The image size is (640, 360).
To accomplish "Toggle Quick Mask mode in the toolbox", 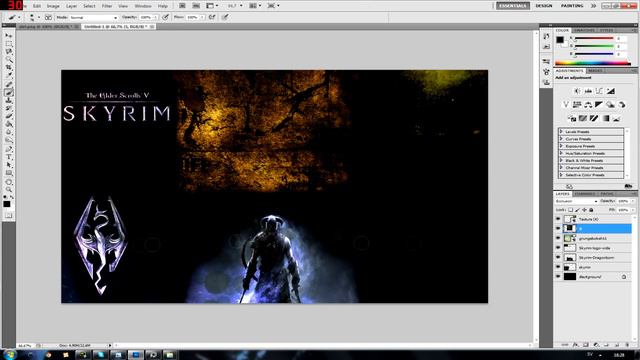I will [9, 215].
